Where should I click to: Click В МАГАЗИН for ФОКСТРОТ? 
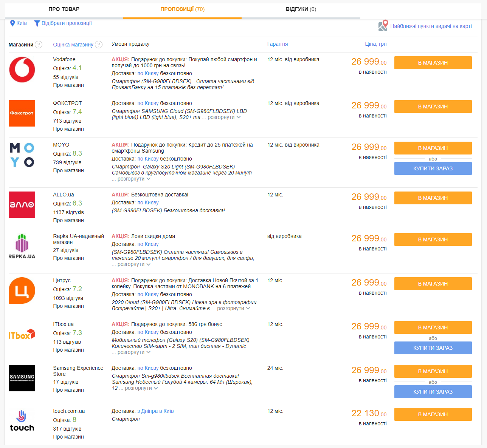[433, 107]
